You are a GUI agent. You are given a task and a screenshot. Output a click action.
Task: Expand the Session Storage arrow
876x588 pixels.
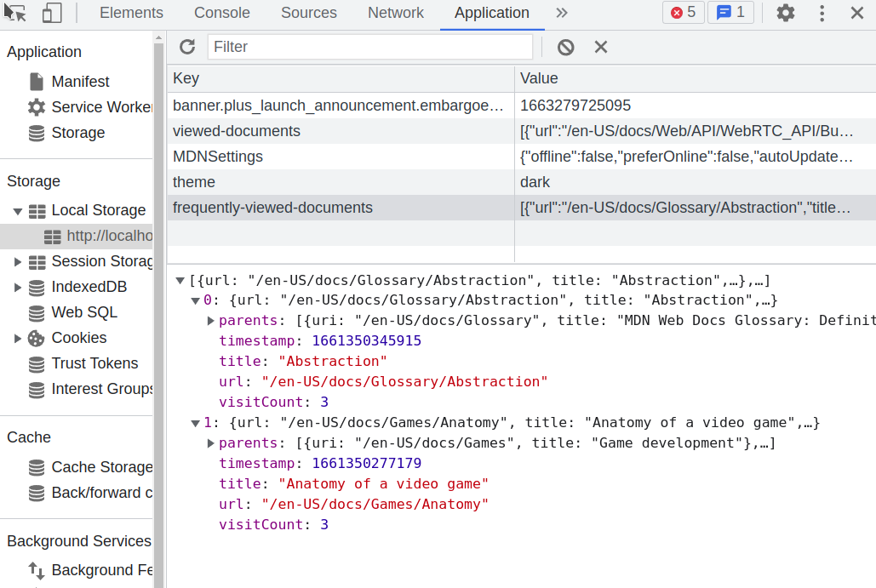[x=17, y=262]
